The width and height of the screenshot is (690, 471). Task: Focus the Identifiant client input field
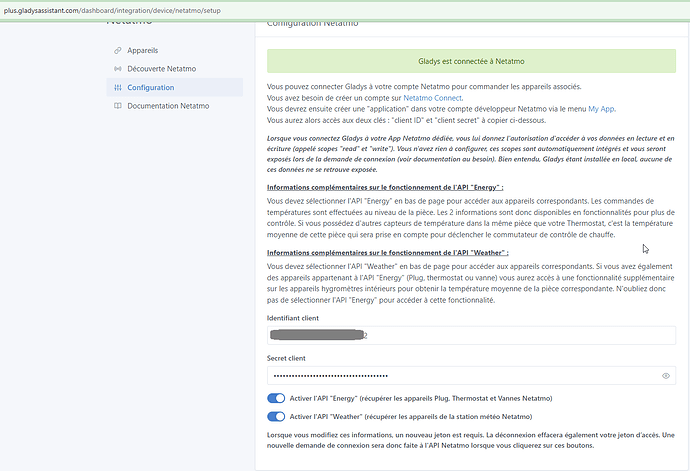470,335
